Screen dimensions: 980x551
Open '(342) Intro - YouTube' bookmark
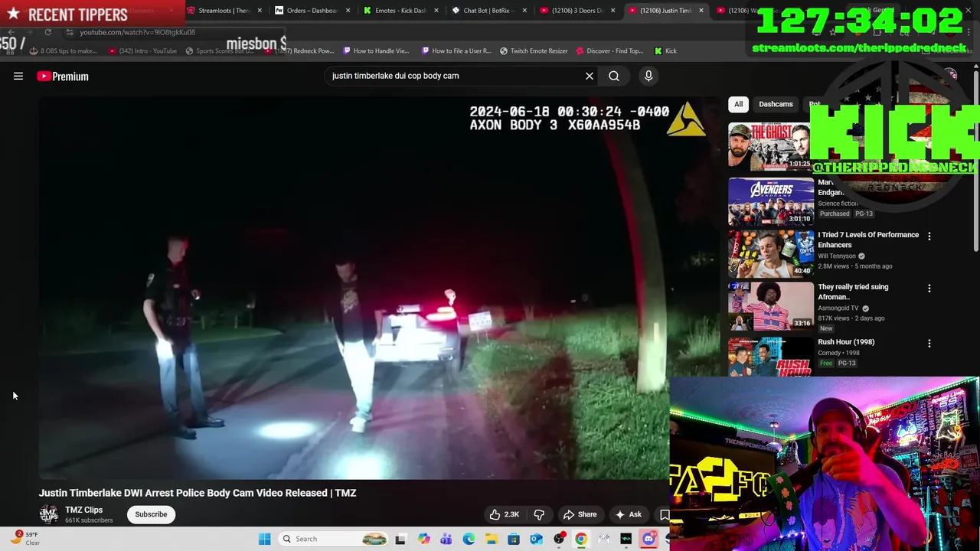click(x=143, y=51)
